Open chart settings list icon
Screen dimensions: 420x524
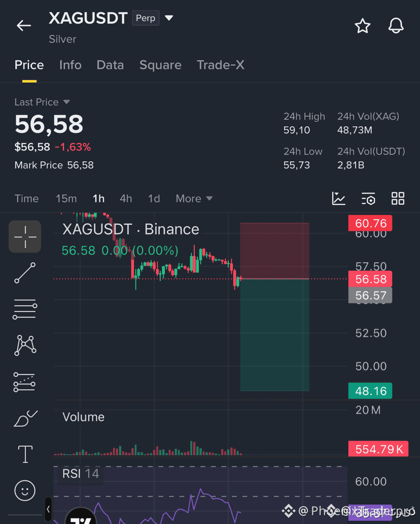pyautogui.click(x=368, y=198)
